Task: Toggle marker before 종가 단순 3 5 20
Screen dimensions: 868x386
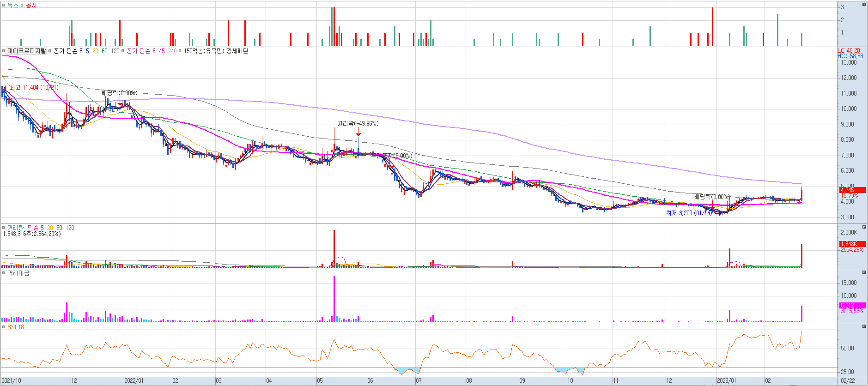Action: point(49,51)
